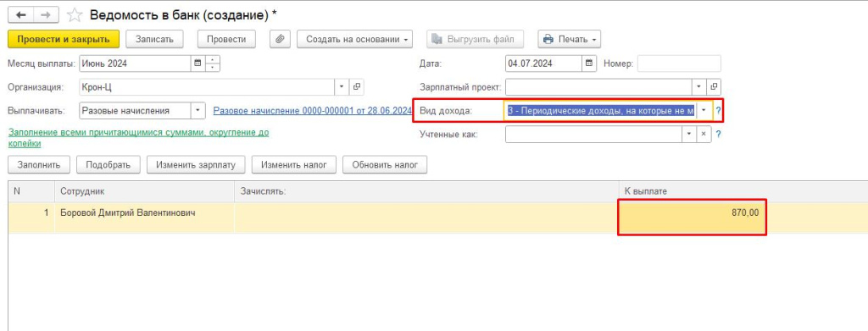The height and width of the screenshot is (331, 868).
Task: Click Провести и закрыть button
Action: pyautogui.click(x=64, y=39)
